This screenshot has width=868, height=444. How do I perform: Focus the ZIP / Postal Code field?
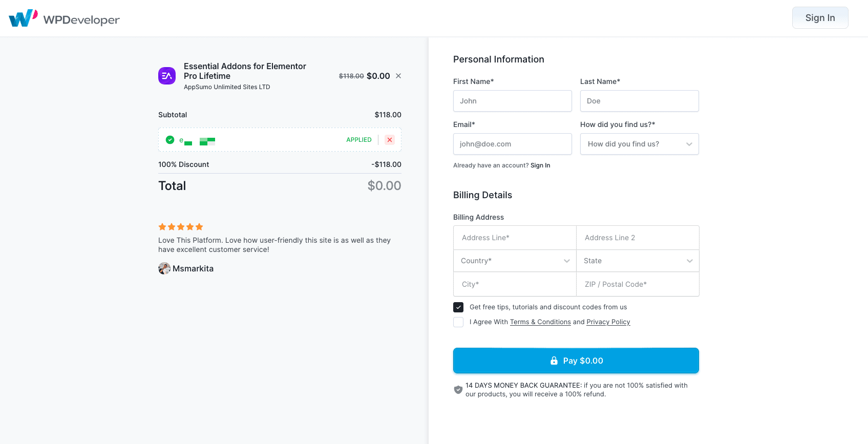tap(638, 284)
